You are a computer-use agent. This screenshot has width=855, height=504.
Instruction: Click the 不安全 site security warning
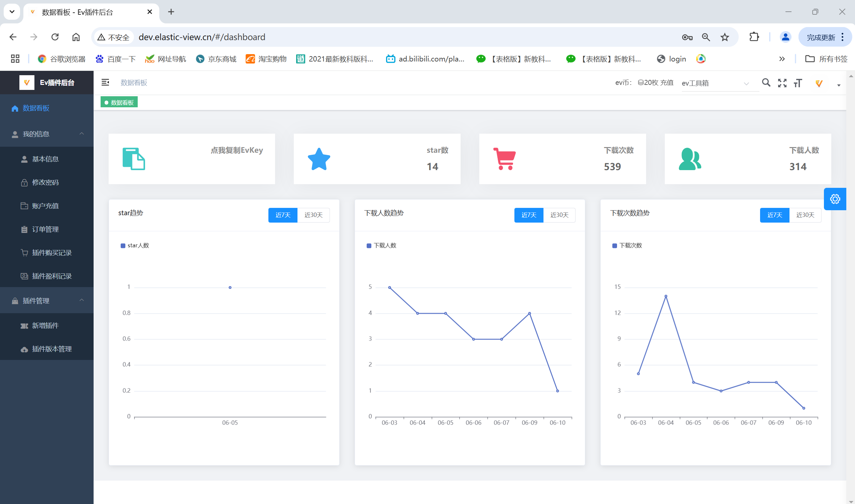click(113, 37)
